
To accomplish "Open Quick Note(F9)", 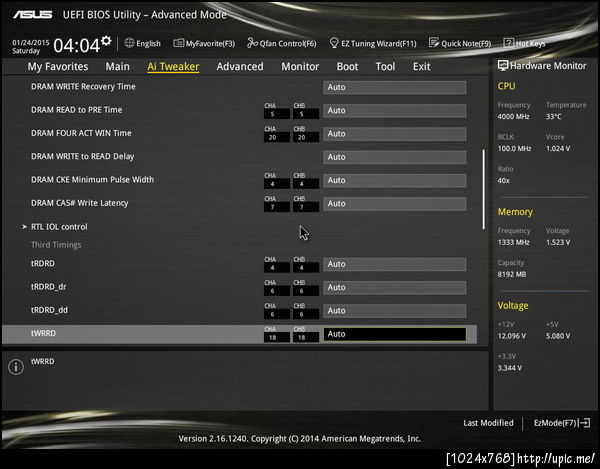I will (466, 44).
